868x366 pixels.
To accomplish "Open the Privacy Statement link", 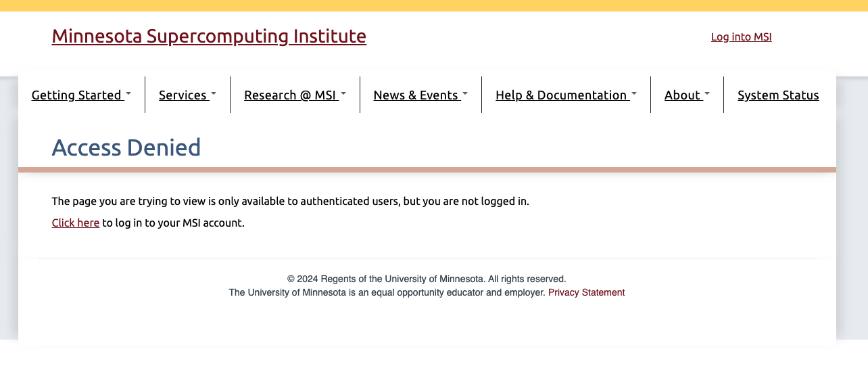I will tap(586, 293).
